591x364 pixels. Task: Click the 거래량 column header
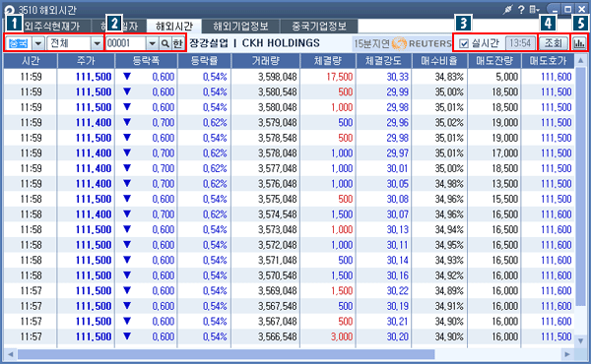(x=265, y=61)
